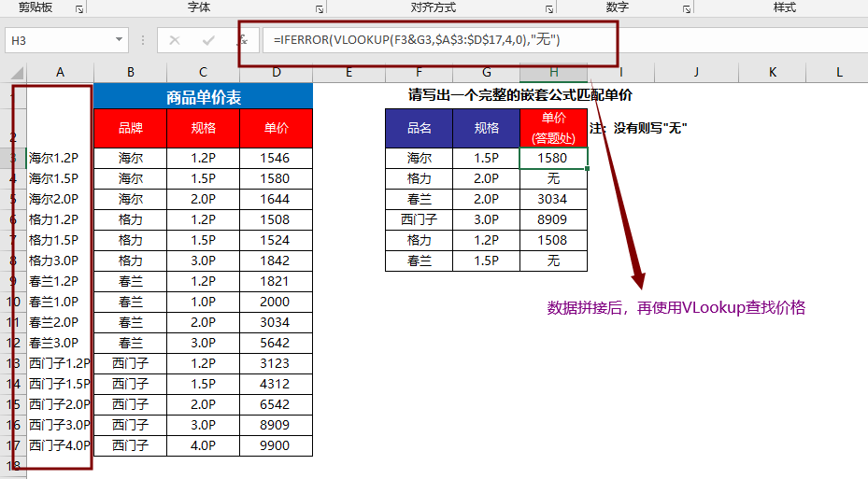
Task: Click price cell 5642
Action: pos(277,343)
